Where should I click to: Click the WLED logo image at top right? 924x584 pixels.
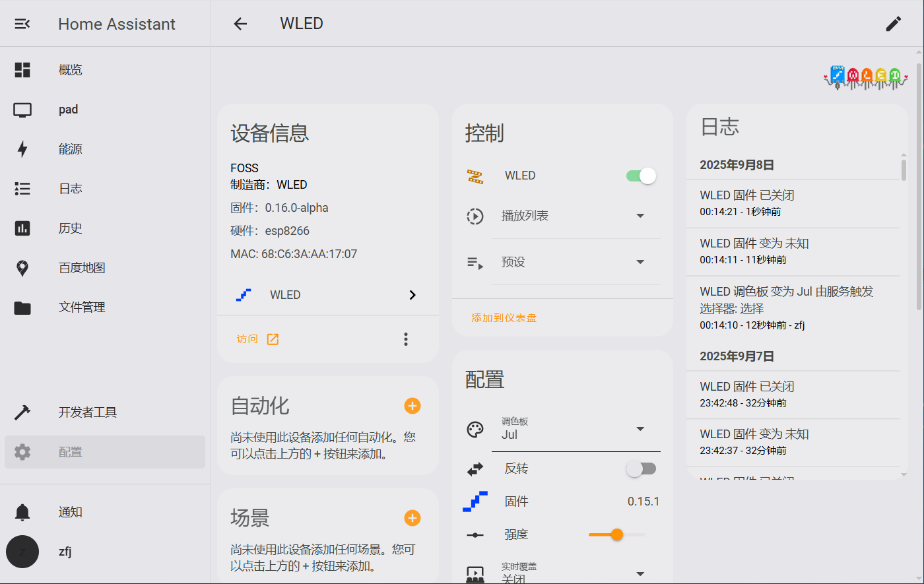pos(865,77)
